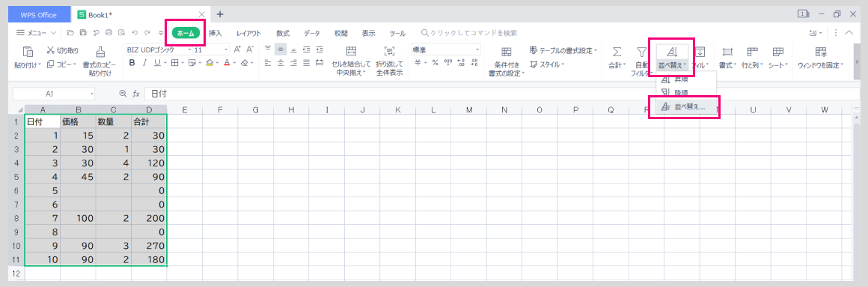This screenshot has height=287, width=868.
Task: Toggle middle vertical alignment icon
Action: (x=281, y=49)
